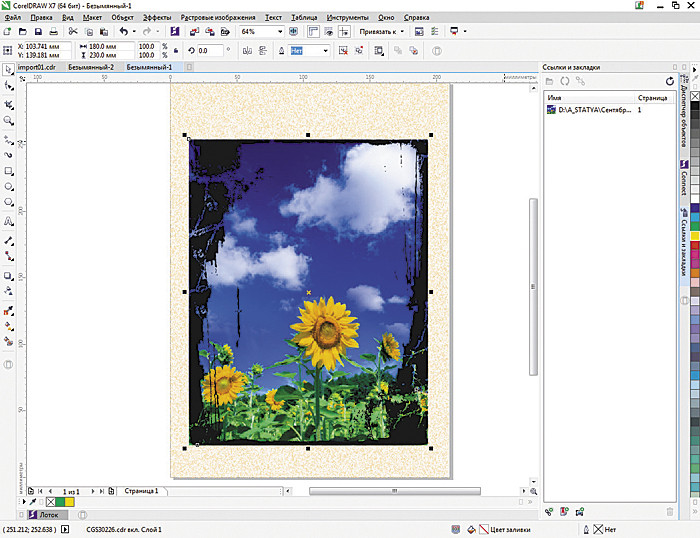The height and width of the screenshot is (538, 700).
Task: Select the Zoom tool in the toolbox
Action: [8, 120]
